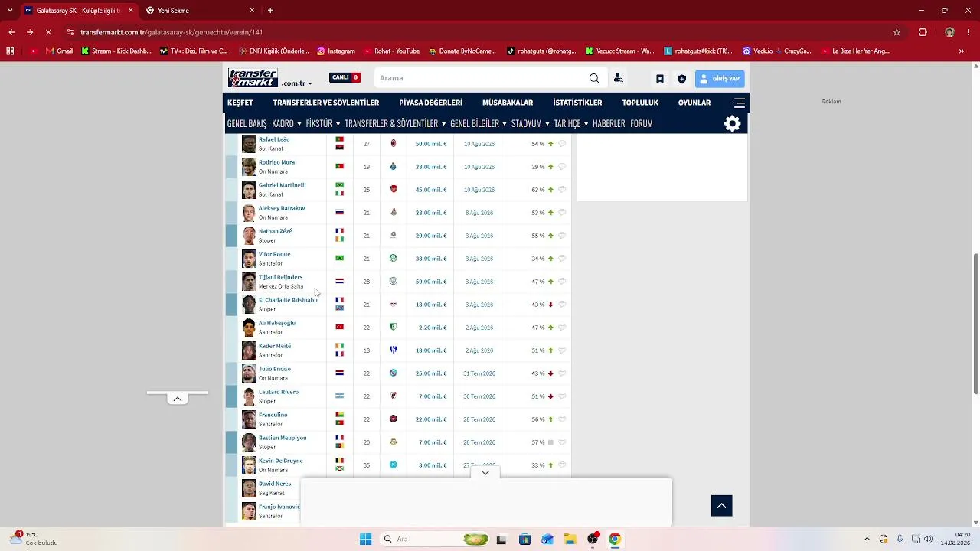Open the İSTATİSTİKLER menu
Screen dimensions: 980x551
577,103
